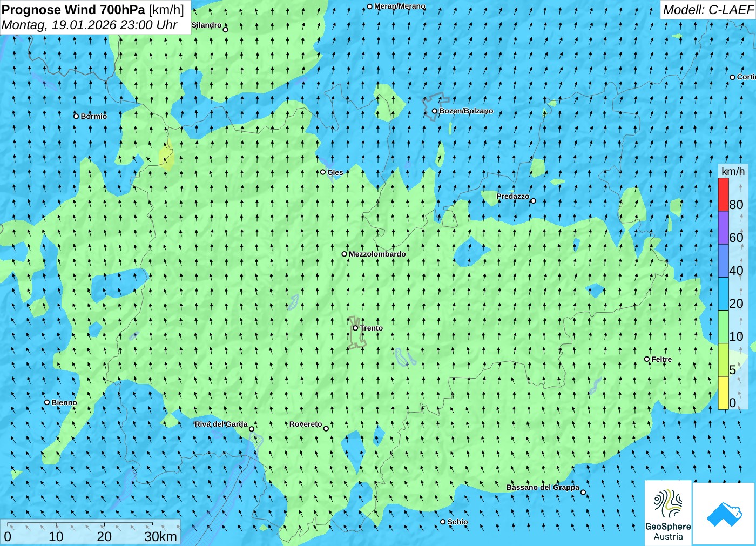Screen dimensions: 756x546
Task: Click the 'Prognose Wind 700hPa' title
Action: click(74, 10)
